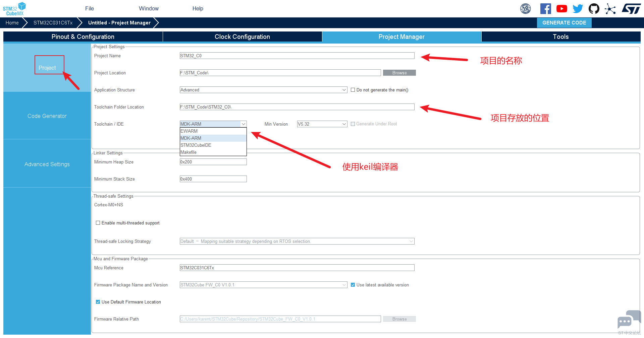The image size is (644, 338).
Task: Browse for Firmware Relative Path
Action: pyautogui.click(x=399, y=319)
